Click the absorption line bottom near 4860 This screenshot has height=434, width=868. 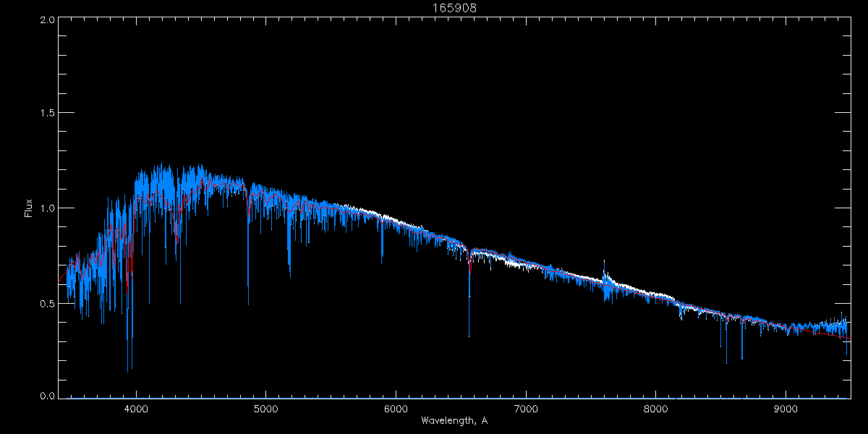coord(248,302)
